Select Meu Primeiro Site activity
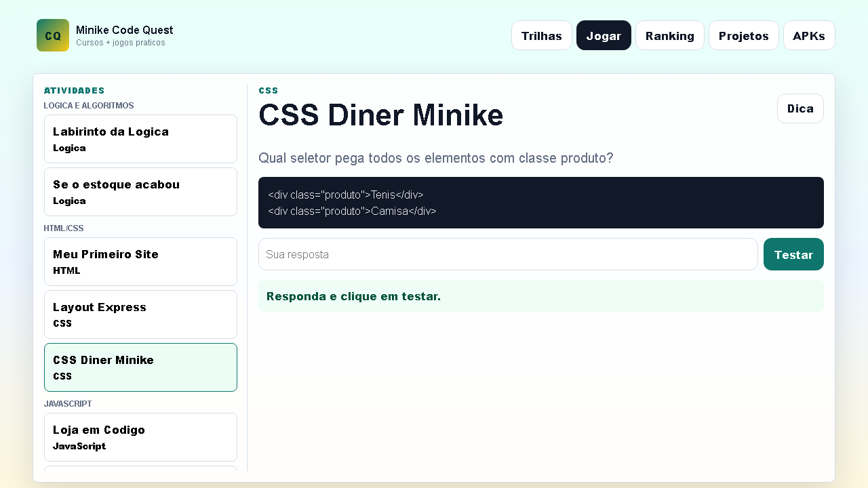This screenshot has height=488, width=868. (140, 262)
